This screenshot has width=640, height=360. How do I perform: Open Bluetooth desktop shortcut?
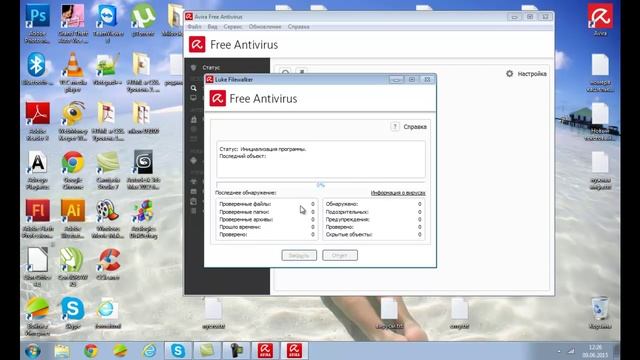pos(37,69)
